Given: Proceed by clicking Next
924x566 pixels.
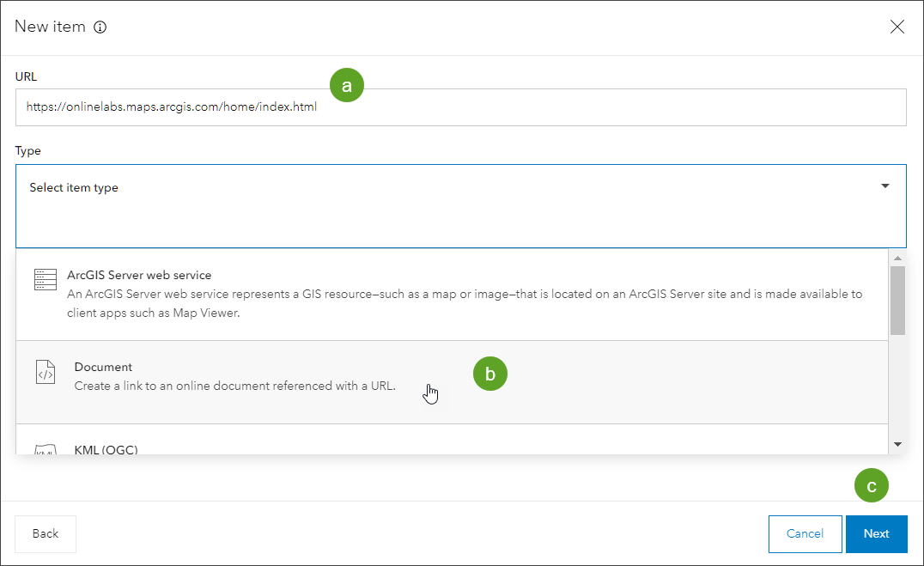Looking at the screenshot, I should click(x=876, y=533).
